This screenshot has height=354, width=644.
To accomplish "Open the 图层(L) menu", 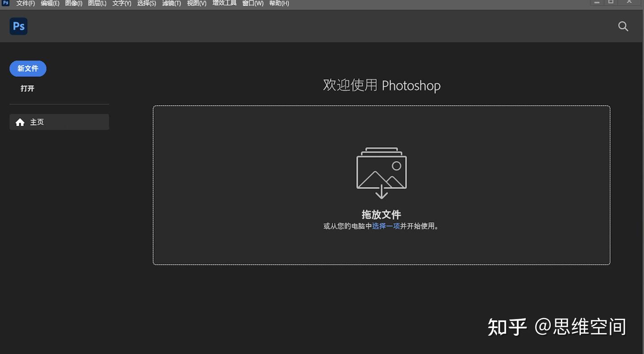I will pos(97,3).
